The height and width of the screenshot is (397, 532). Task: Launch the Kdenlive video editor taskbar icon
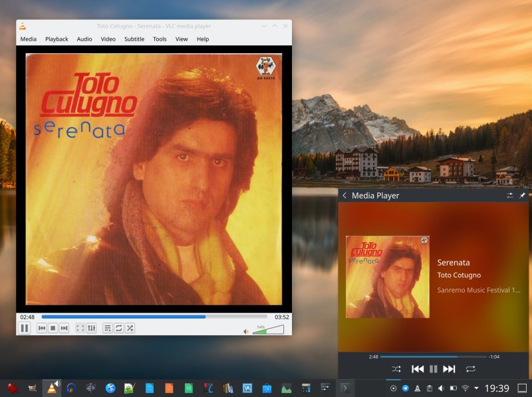(90, 388)
